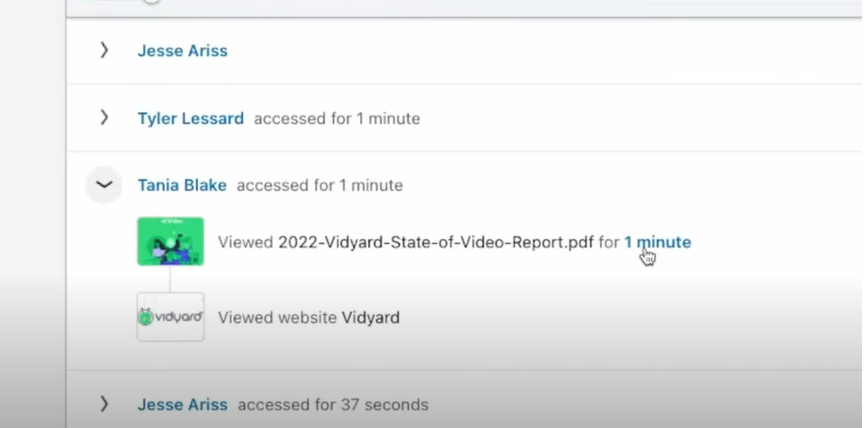This screenshot has width=868, height=428.
Task: Open Tania Blake's contact name link
Action: tap(181, 185)
